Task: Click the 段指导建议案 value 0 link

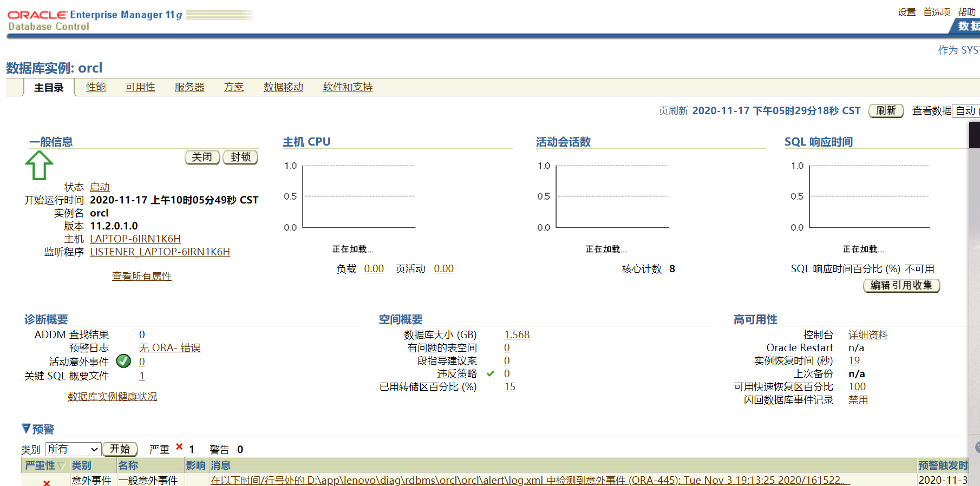Action: (507, 361)
